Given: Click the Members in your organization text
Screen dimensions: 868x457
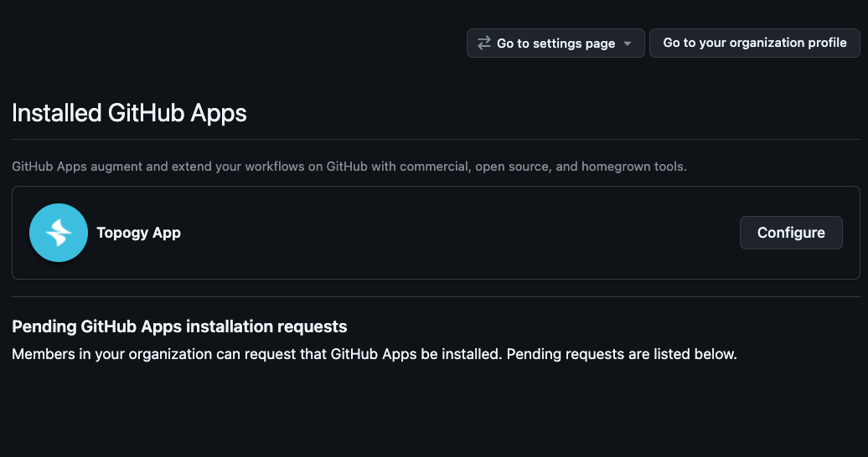Looking at the screenshot, I should (375, 354).
